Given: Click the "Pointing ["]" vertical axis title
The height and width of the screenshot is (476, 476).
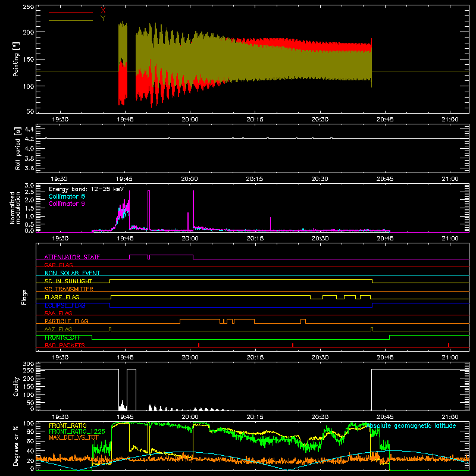Looking at the screenshot, I should pos(16,59).
